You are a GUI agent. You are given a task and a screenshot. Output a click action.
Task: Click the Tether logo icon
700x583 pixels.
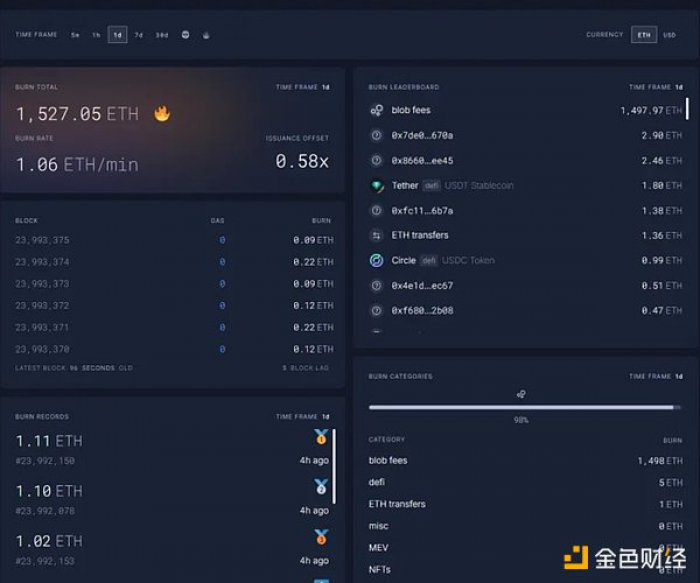pos(376,185)
